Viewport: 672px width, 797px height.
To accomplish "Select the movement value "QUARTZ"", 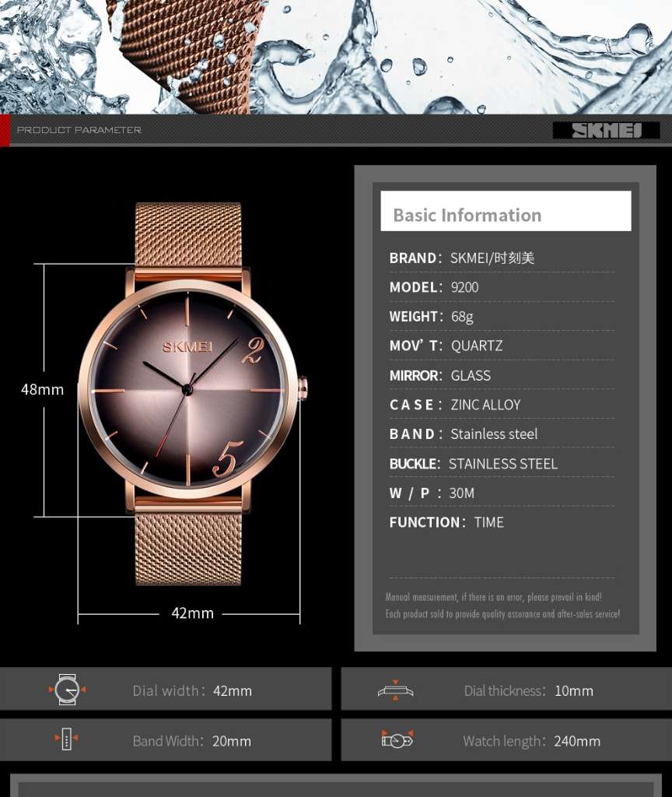I will tap(477, 346).
